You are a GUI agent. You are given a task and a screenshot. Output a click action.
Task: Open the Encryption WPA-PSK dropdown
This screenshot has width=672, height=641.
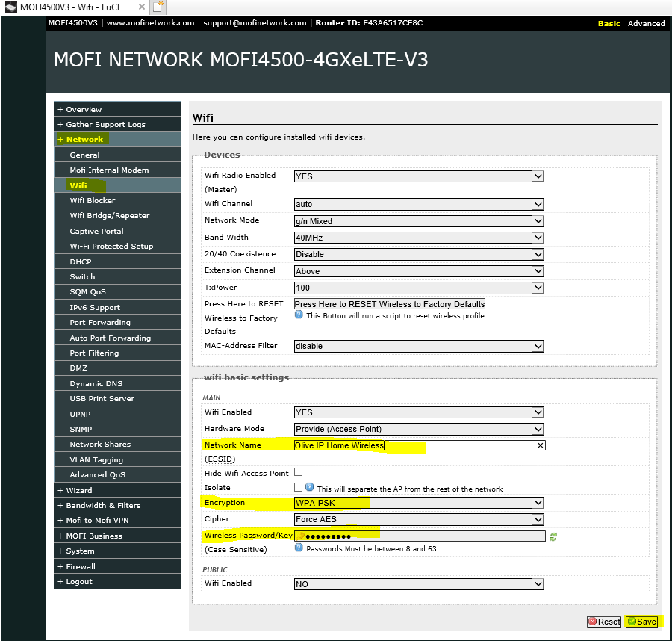coord(419,503)
